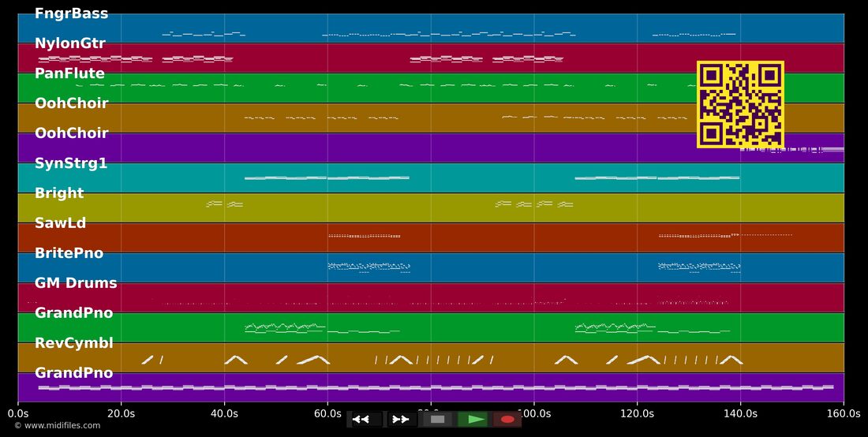The image size is (868, 437).
Task: Click the 140.0s time axis label
Action: [740, 414]
